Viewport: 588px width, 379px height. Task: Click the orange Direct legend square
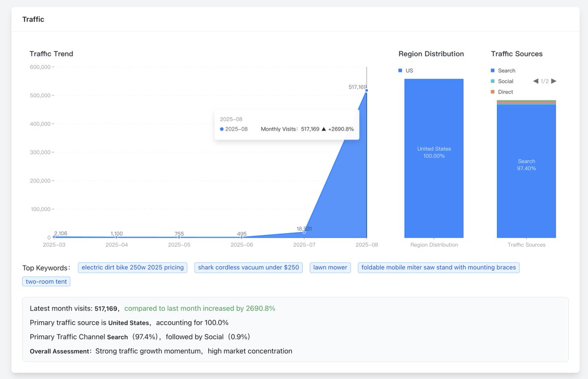[493, 92]
